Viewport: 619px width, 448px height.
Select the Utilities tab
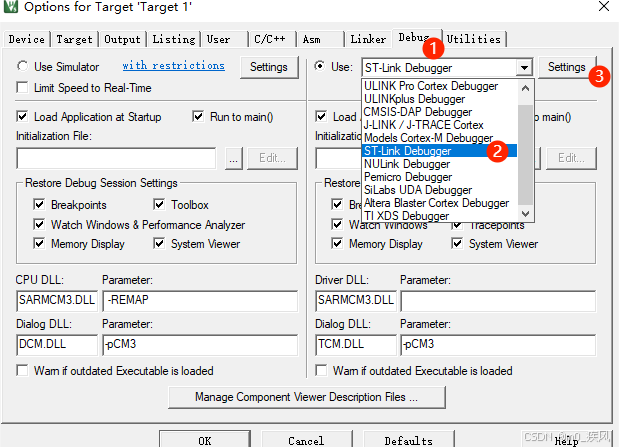[x=474, y=39]
